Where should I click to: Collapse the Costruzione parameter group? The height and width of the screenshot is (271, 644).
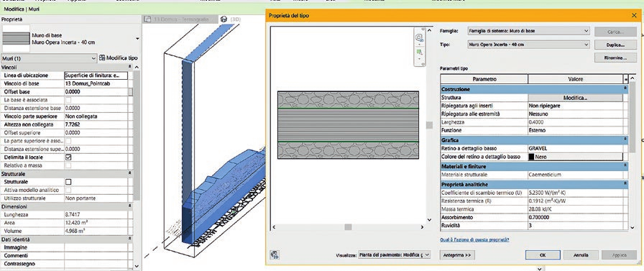pyautogui.click(x=625, y=88)
